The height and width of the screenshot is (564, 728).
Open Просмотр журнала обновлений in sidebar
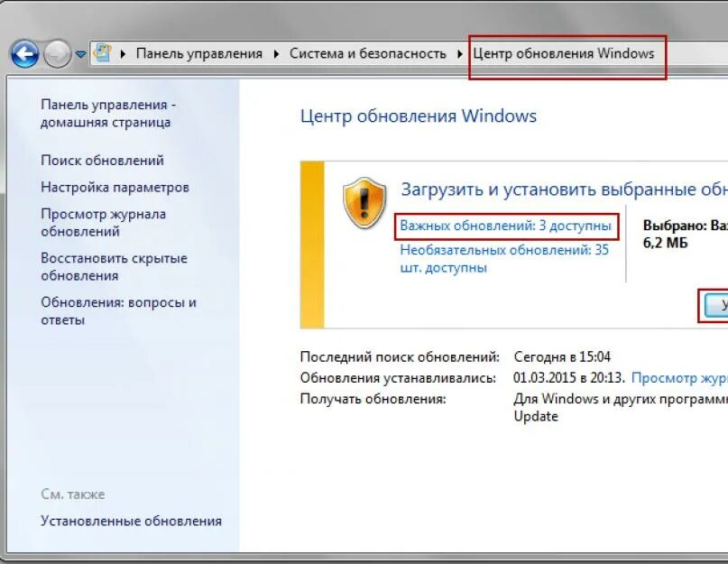click(103, 223)
